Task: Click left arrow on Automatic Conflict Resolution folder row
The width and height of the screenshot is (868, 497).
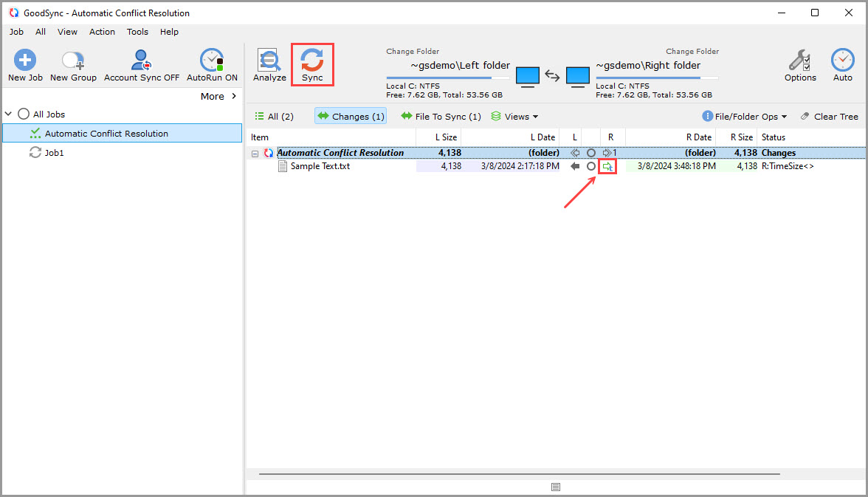Action: pos(575,153)
